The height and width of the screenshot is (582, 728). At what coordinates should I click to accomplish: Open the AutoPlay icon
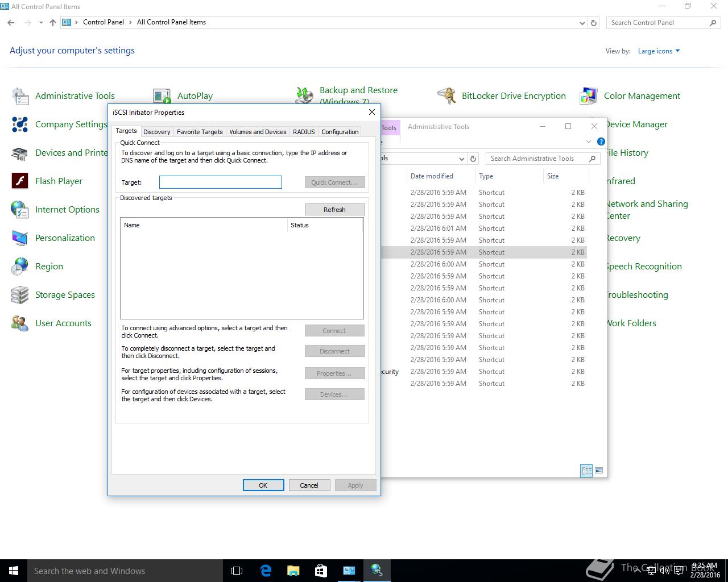tap(162, 96)
